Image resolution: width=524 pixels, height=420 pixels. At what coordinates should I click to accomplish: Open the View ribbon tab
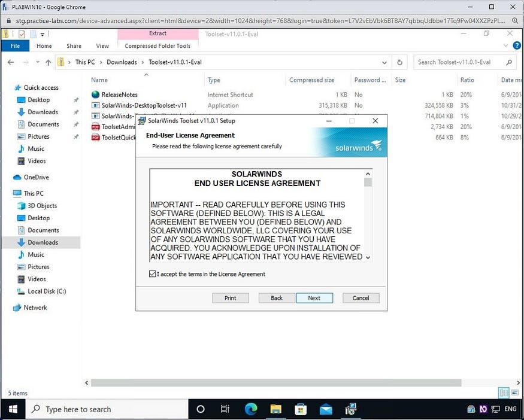pyautogui.click(x=102, y=46)
